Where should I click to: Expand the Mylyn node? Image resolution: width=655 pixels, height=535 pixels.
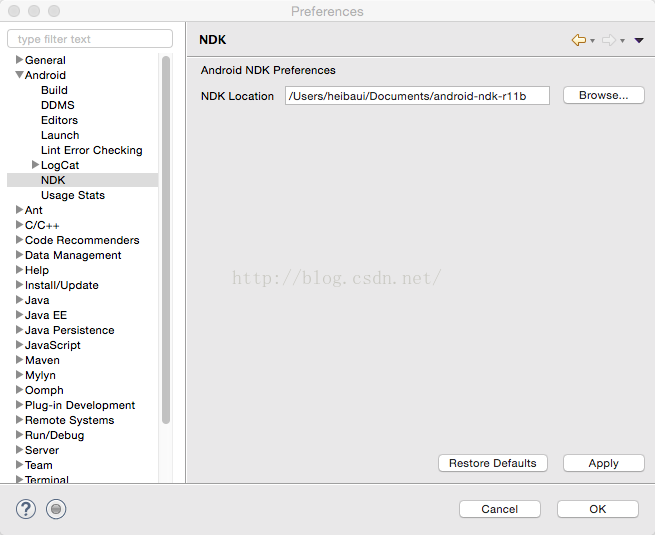click(19, 375)
